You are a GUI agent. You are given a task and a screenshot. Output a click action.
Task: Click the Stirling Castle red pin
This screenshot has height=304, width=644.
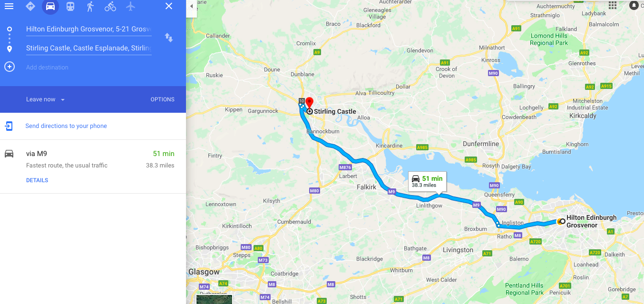(x=309, y=103)
